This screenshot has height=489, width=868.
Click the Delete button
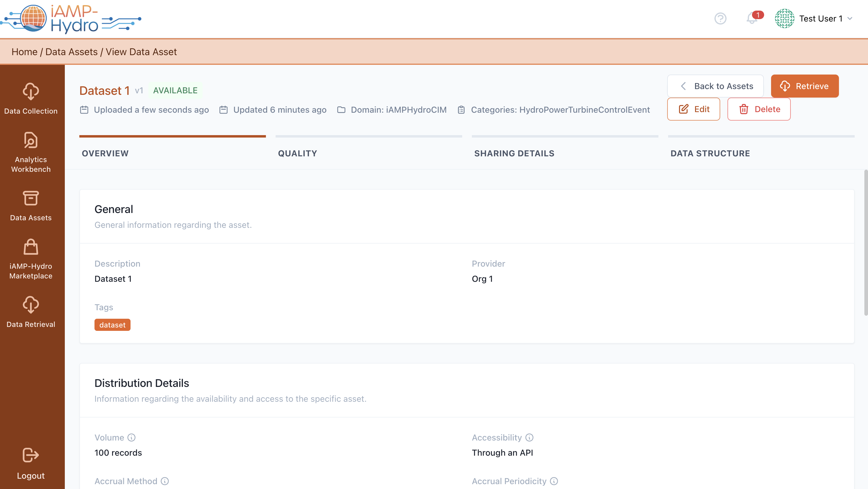tap(759, 109)
